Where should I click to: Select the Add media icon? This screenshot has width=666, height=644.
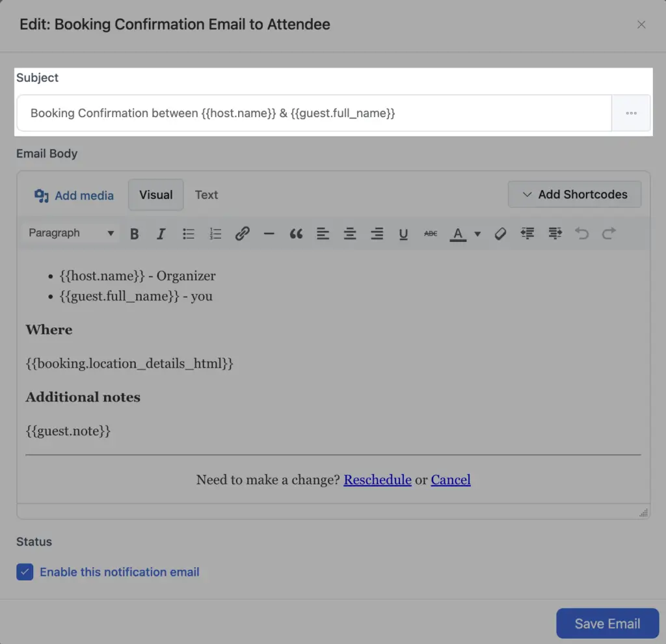click(x=40, y=195)
